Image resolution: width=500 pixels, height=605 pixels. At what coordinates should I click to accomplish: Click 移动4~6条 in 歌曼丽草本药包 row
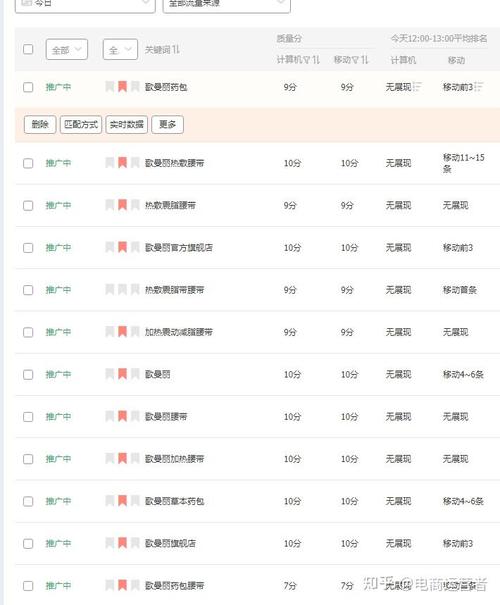click(463, 501)
